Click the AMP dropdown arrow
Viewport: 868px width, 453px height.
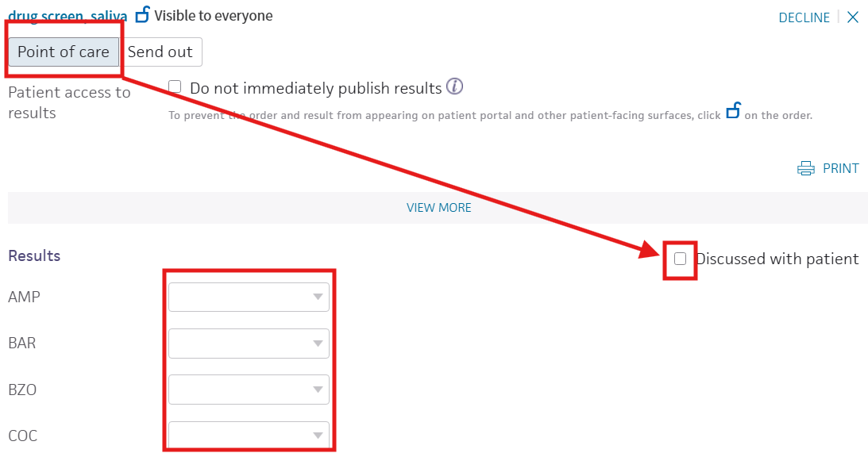[318, 297]
